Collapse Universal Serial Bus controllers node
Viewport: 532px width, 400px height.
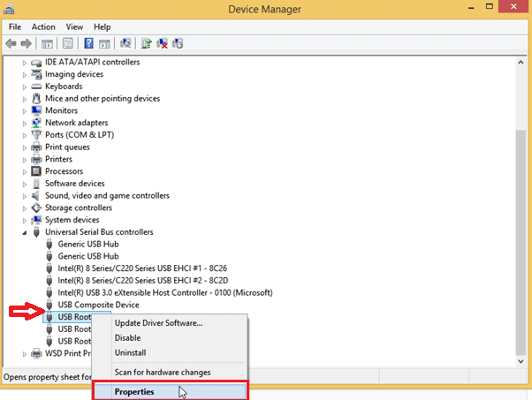coord(24,232)
